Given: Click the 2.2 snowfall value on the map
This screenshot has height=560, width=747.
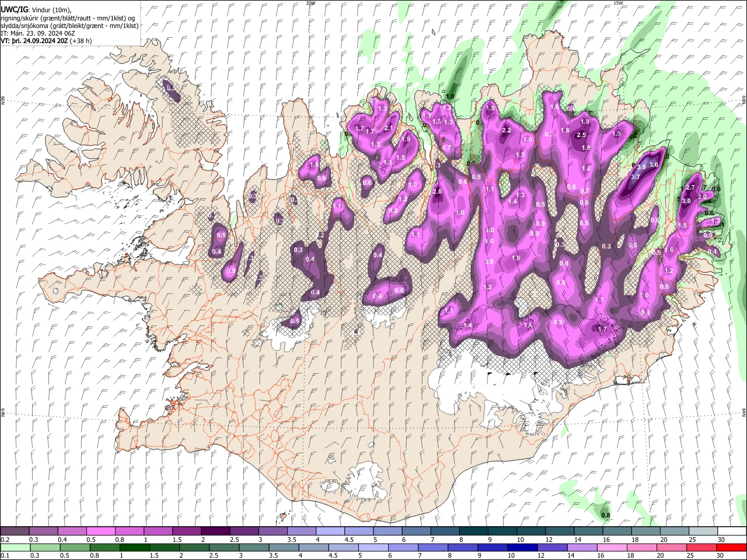Looking at the screenshot, I should [x=507, y=131].
